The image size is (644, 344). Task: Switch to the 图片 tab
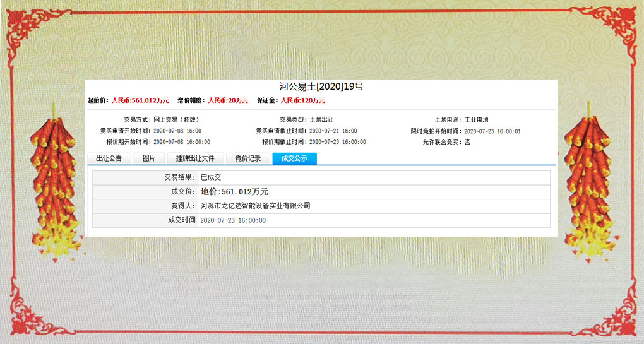pos(148,158)
